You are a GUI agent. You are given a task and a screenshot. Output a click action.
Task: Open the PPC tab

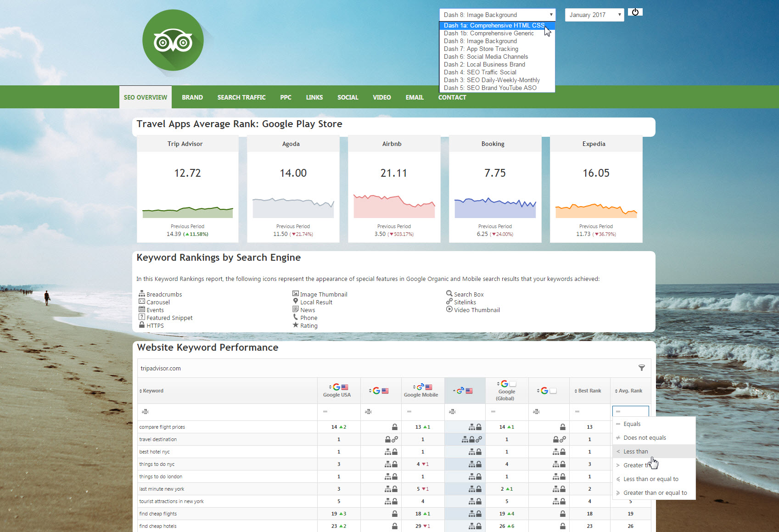[286, 97]
